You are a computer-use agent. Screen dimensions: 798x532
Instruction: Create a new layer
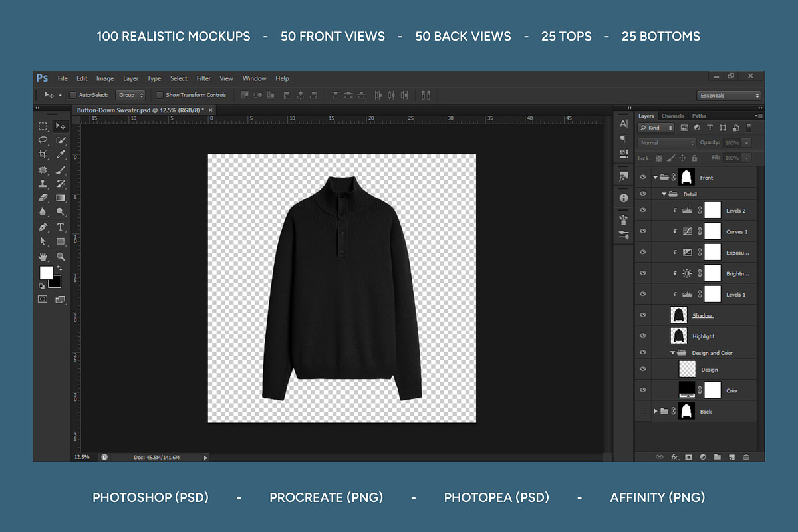(731, 457)
